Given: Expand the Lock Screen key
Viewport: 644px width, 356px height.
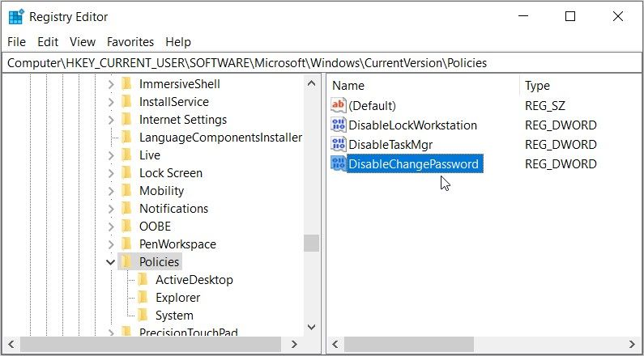Looking at the screenshot, I should [111, 173].
